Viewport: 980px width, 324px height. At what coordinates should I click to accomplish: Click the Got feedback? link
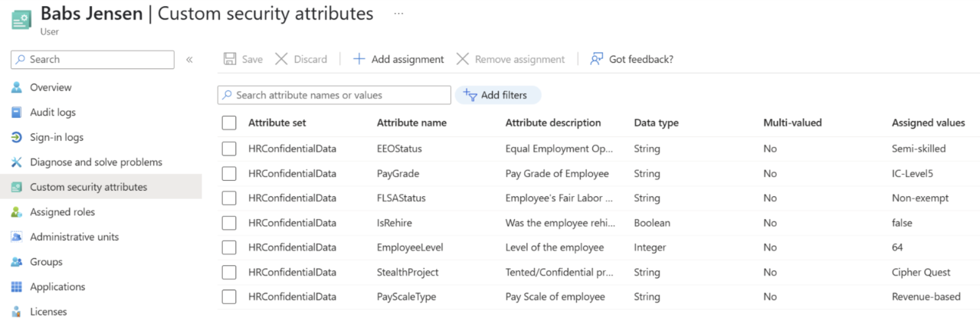[632, 59]
